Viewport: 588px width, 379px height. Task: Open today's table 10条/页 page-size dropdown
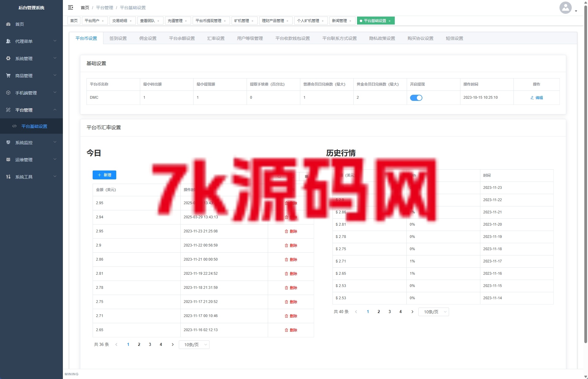tap(194, 345)
